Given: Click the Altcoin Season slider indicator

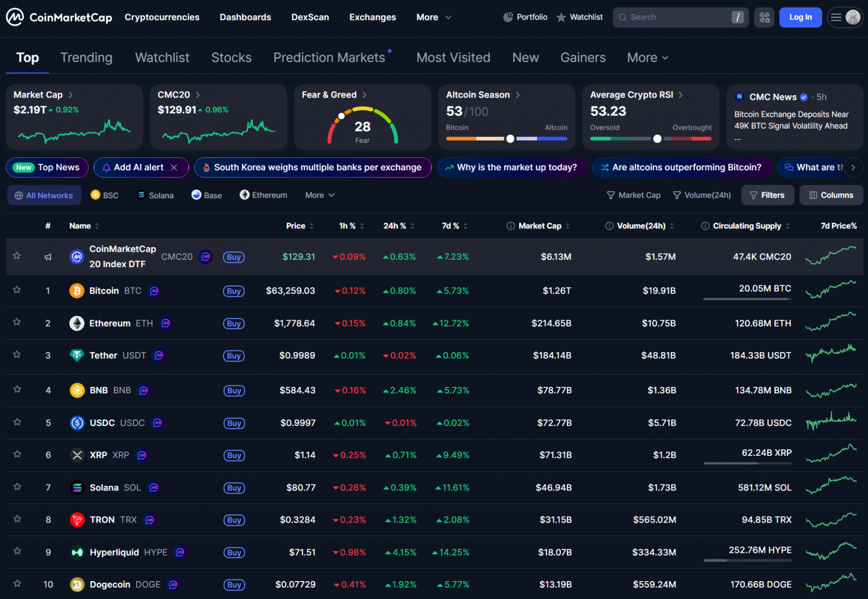Looking at the screenshot, I should [x=510, y=138].
